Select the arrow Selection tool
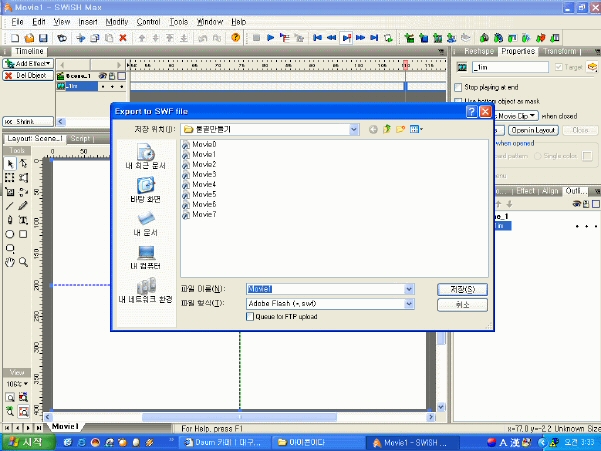The width and height of the screenshot is (601, 451). point(10,164)
